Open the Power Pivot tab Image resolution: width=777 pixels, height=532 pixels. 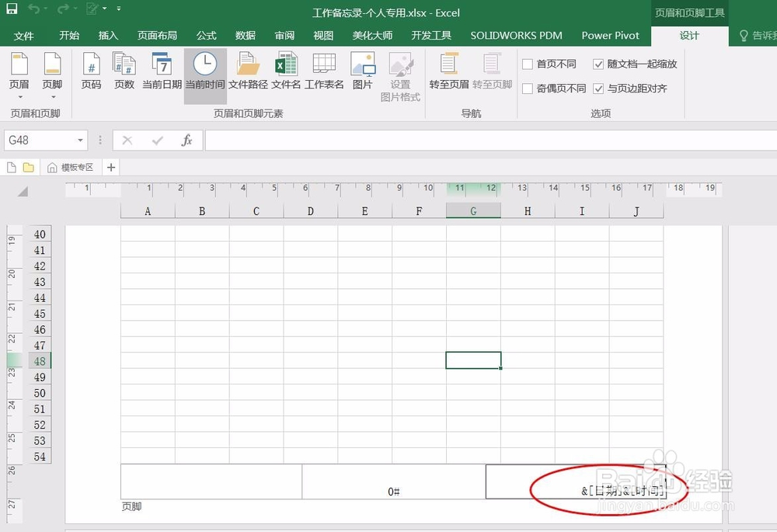[611, 35]
